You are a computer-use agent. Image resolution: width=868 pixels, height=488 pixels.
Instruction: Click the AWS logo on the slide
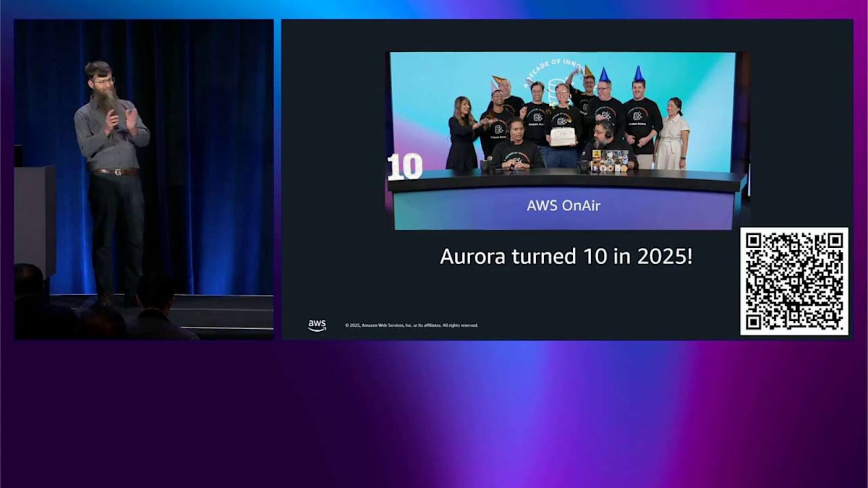click(x=317, y=325)
